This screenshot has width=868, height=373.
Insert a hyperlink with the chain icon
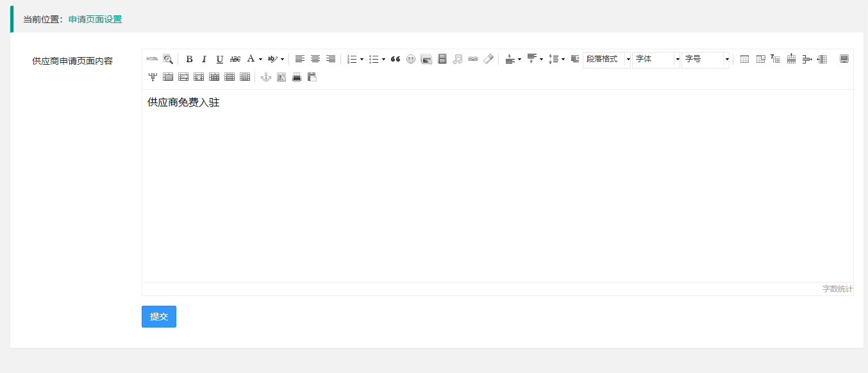pyautogui.click(x=472, y=59)
